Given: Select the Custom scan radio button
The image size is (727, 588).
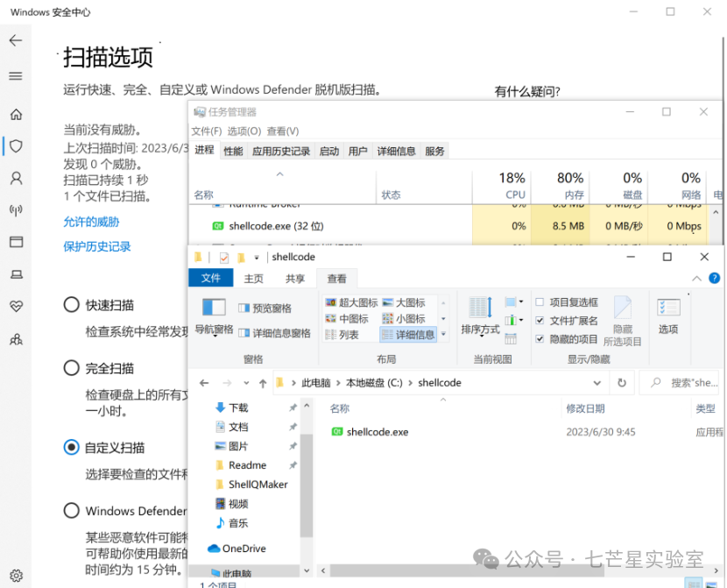Looking at the screenshot, I should (72, 447).
